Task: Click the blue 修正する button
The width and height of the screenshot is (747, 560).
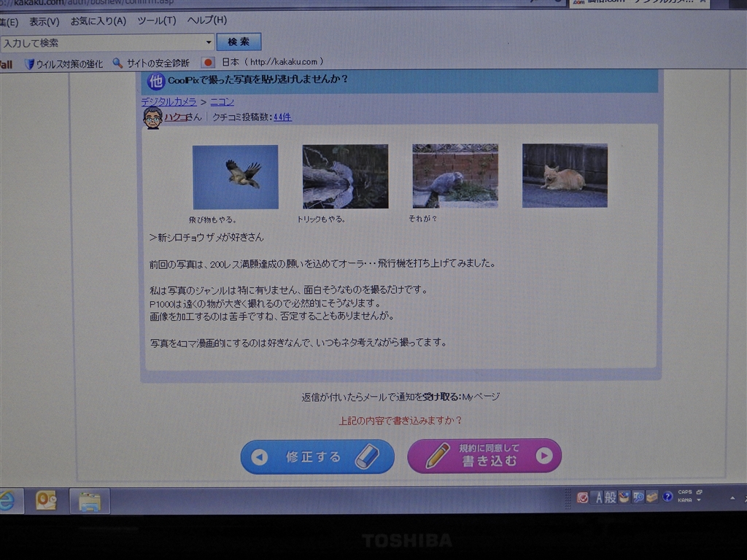Action: coord(317,456)
